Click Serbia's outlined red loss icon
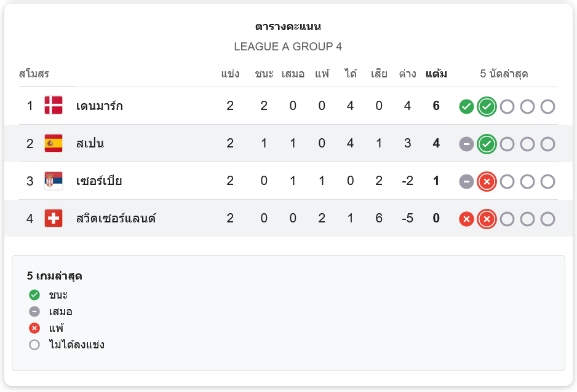Viewport: 577px width, 392px height. pyautogui.click(x=487, y=182)
